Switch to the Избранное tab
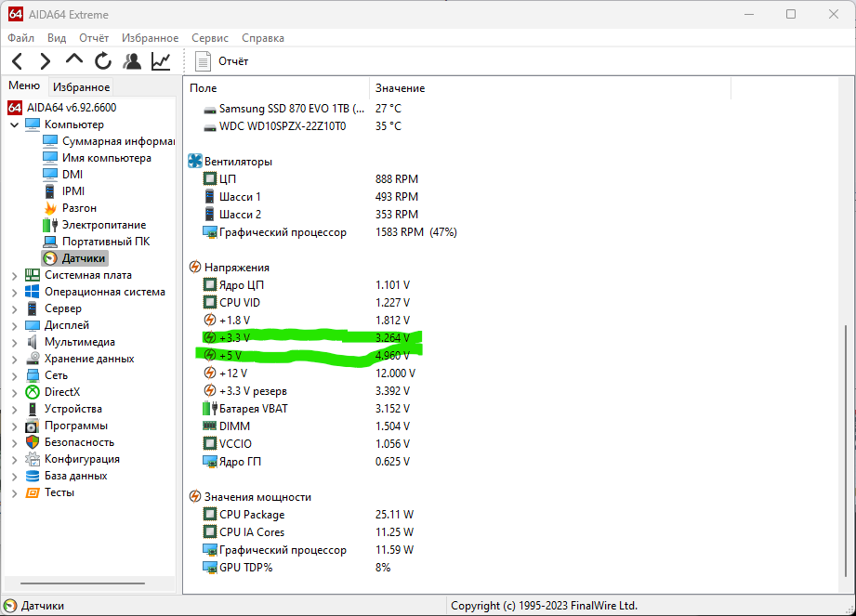This screenshot has height=616, width=856. point(81,86)
